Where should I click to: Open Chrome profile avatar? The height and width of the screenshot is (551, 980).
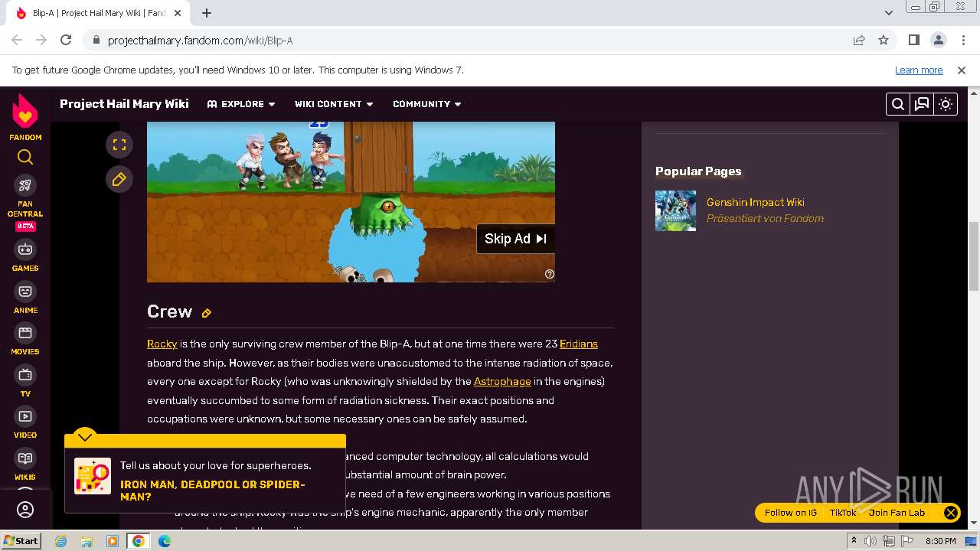pyautogui.click(x=938, y=40)
